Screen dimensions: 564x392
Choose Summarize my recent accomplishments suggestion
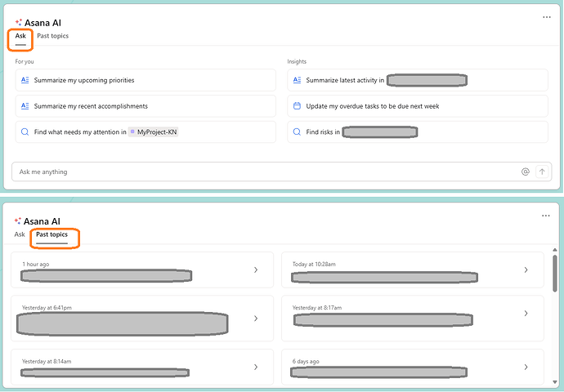pos(145,106)
